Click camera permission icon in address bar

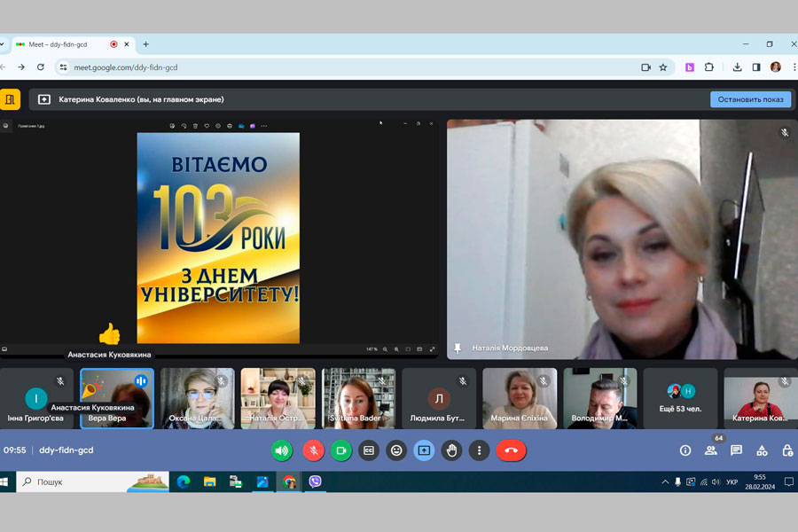645,67
